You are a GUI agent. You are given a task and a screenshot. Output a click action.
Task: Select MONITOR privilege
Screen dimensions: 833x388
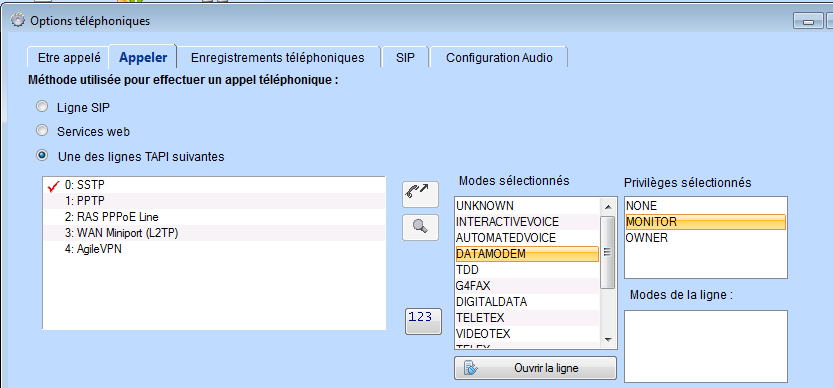[706, 222]
